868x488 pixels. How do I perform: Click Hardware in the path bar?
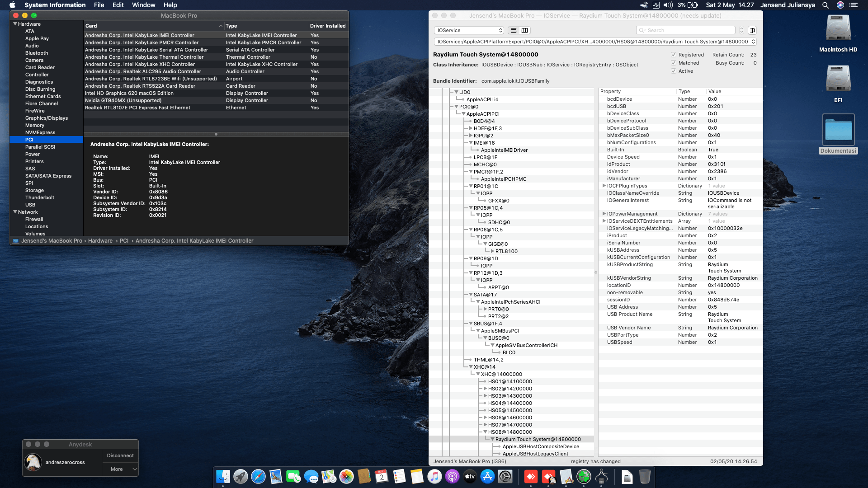[100, 241]
